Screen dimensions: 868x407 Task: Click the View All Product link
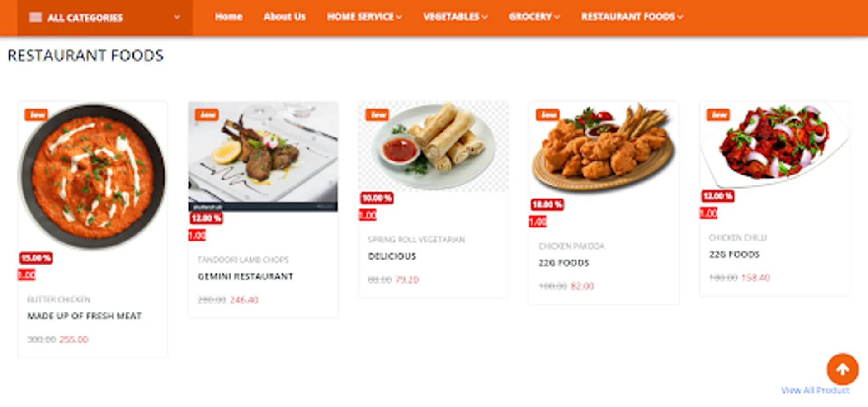coord(815,390)
